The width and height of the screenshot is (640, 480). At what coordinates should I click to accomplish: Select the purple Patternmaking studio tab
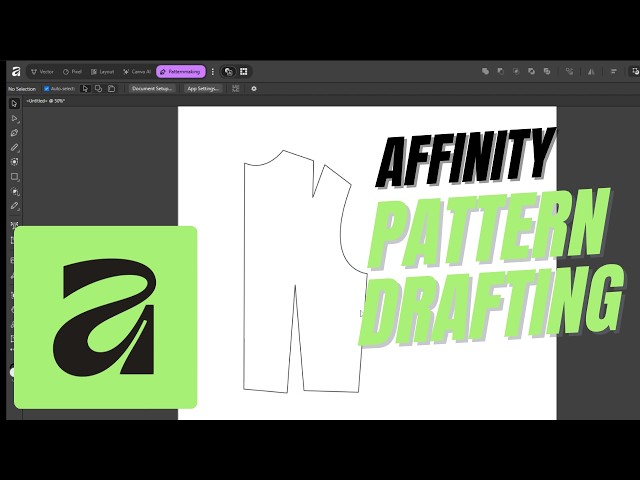180,72
